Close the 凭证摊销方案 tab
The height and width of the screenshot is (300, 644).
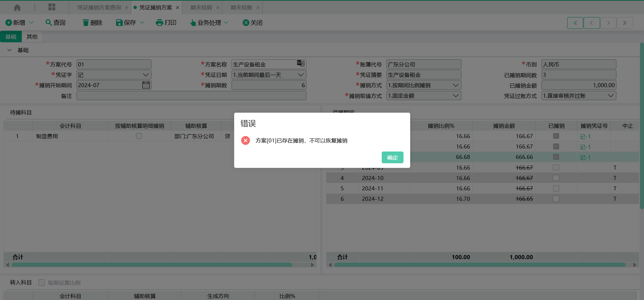(x=177, y=7)
